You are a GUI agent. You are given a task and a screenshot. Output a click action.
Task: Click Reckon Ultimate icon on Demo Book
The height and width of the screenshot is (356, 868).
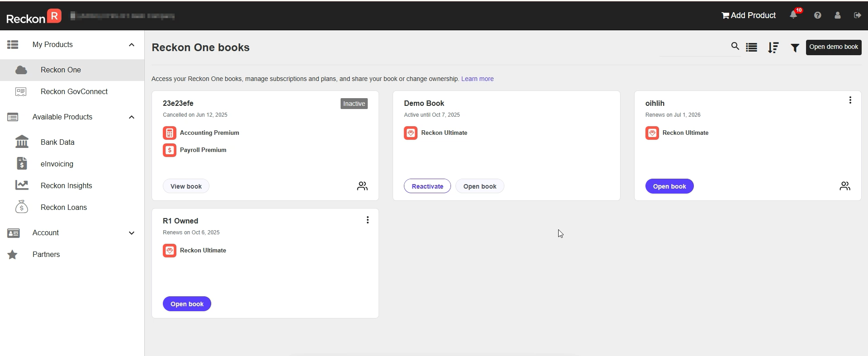[411, 133]
